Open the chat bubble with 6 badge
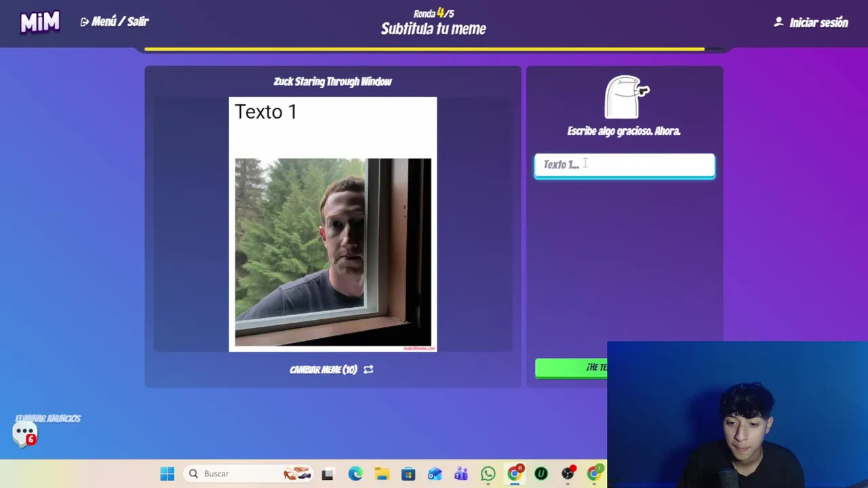 [x=25, y=434]
